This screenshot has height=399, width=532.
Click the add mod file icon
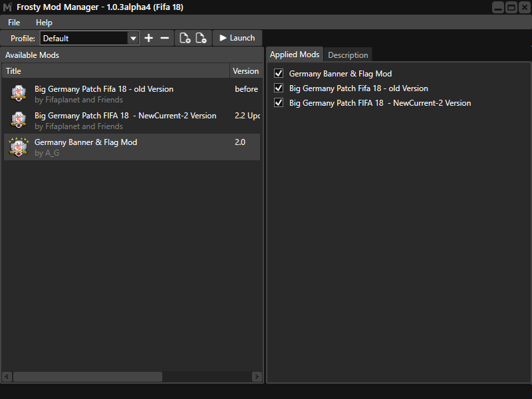[x=185, y=38]
